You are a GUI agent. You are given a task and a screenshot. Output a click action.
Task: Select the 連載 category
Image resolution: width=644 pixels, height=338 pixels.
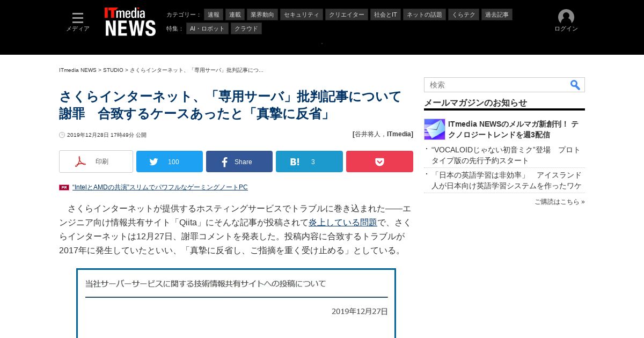point(235,14)
